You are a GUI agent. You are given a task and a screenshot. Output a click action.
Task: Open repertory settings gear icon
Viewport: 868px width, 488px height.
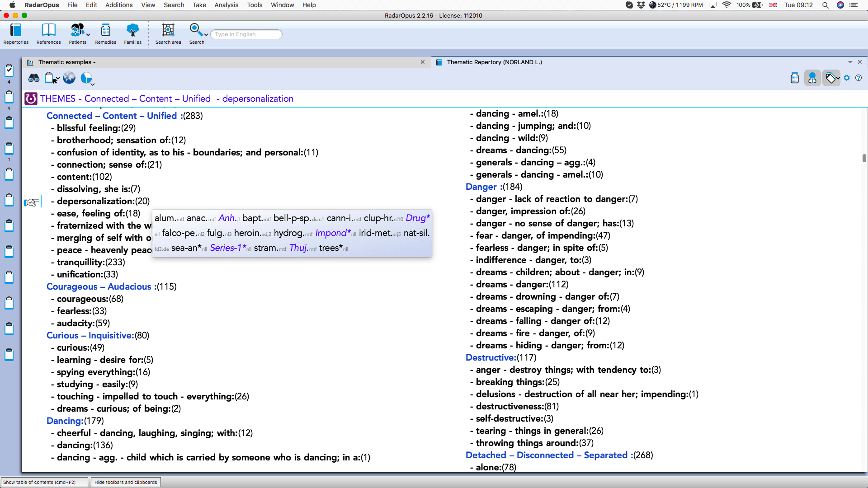click(847, 78)
